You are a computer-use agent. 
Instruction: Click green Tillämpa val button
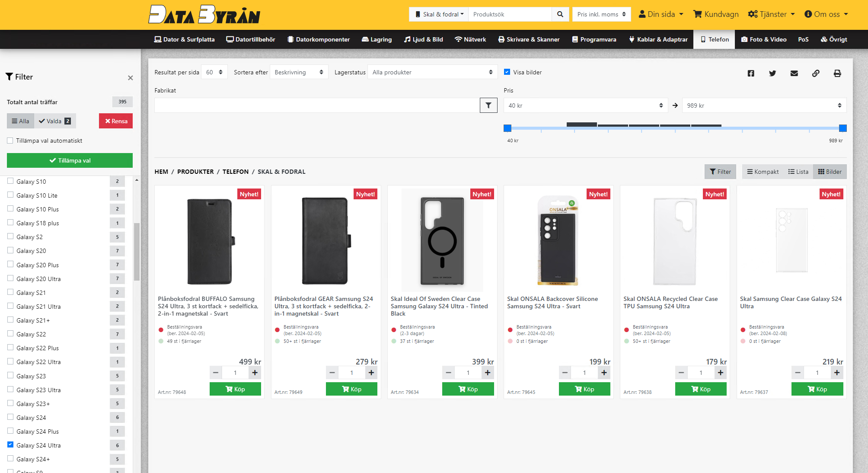[x=70, y=160]
